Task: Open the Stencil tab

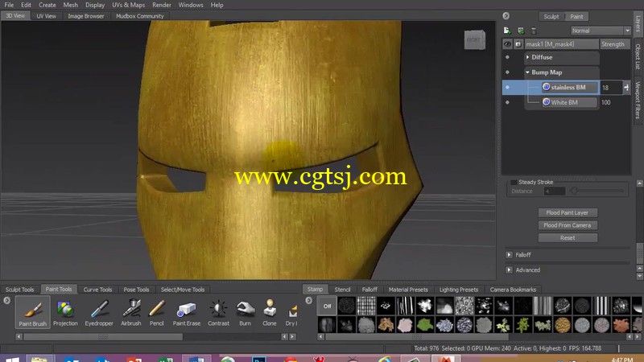Action: coord(342,290)
